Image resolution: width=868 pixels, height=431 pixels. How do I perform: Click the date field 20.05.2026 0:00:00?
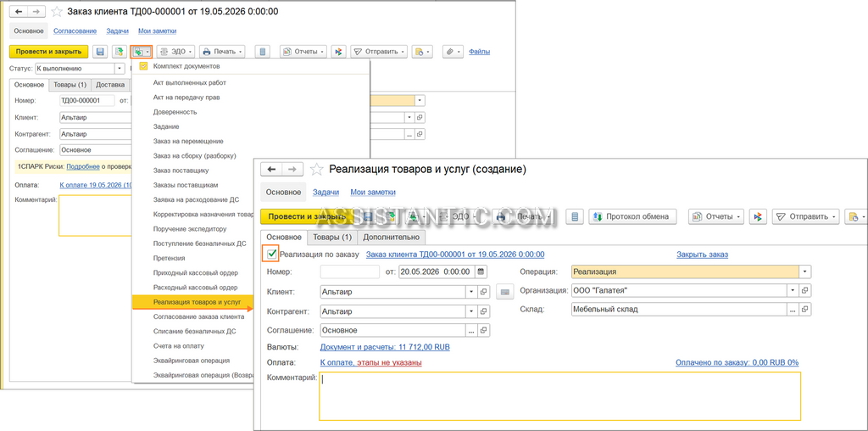pos(437,271)
